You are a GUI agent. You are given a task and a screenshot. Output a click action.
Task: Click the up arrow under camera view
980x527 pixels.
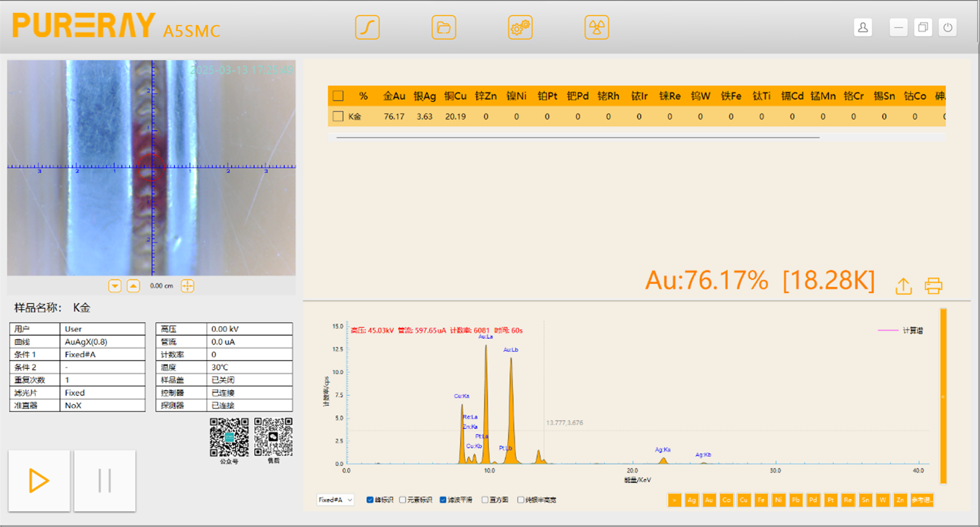click(x=133, y=286)
